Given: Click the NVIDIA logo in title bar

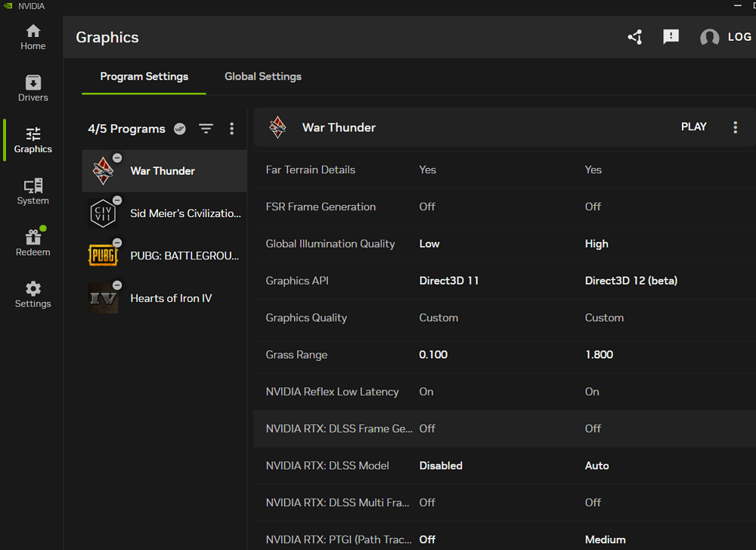Looking at the screenshot, I should pyautogui.click(x=8, y=6).
